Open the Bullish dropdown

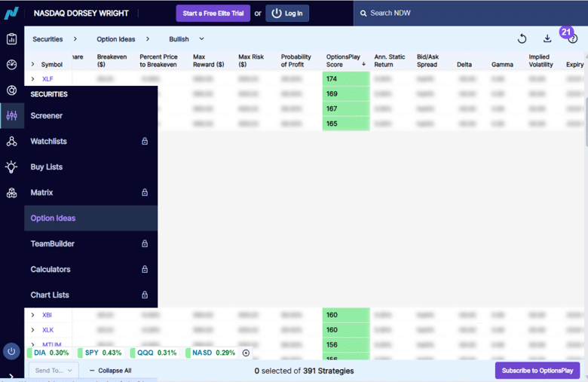tap(186, 39)
